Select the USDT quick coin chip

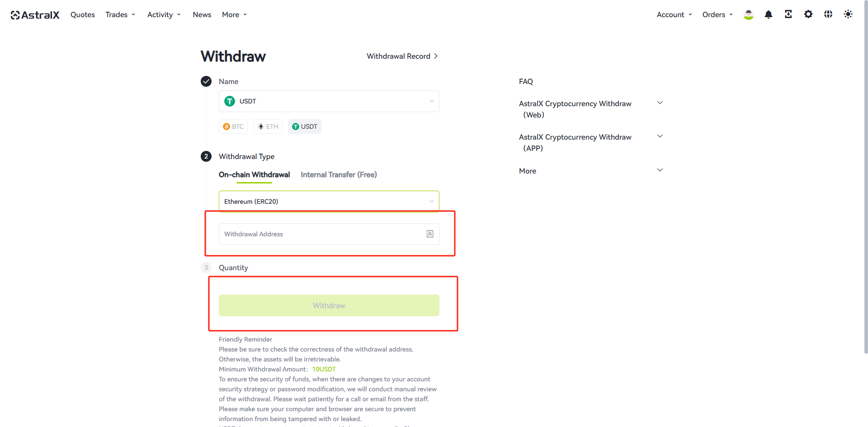pyautogui.click(x=305, y=127)
